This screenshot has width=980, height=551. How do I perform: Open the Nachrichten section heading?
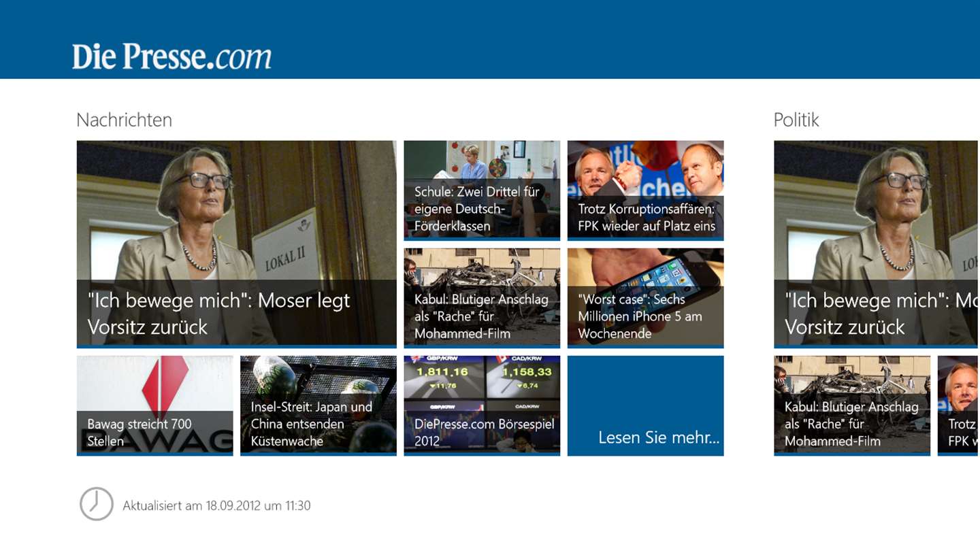pyautogui.click(x=124, y=120)
